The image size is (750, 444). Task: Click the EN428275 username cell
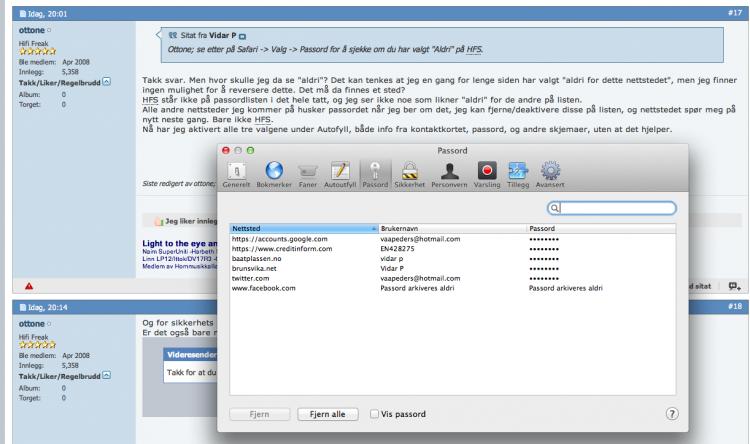point(397,249)
